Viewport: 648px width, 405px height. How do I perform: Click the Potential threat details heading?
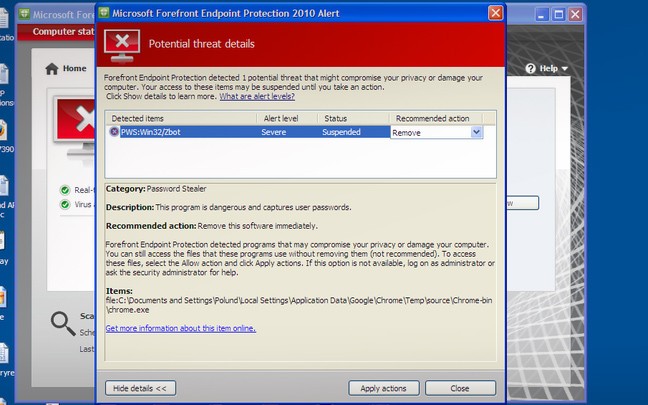(x=202, y=44)
